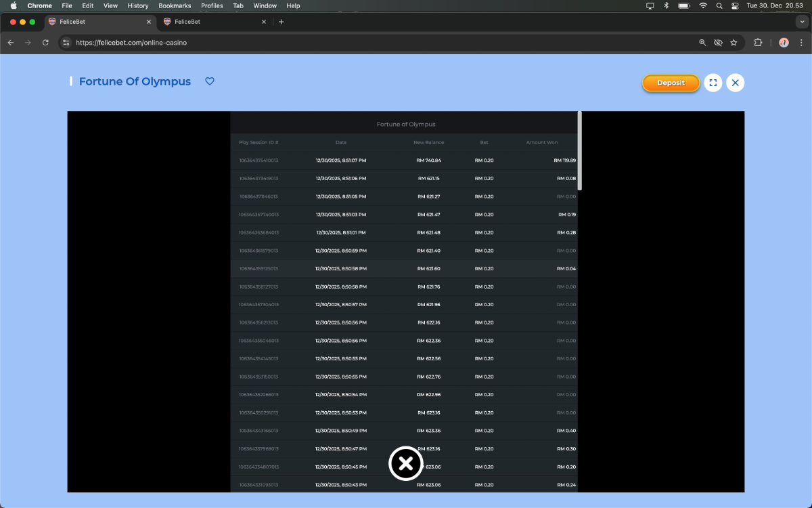This screenshot has height=508, width=812.
Task: Toggle fullscreen mode for the game
Action: pos(713,83)
